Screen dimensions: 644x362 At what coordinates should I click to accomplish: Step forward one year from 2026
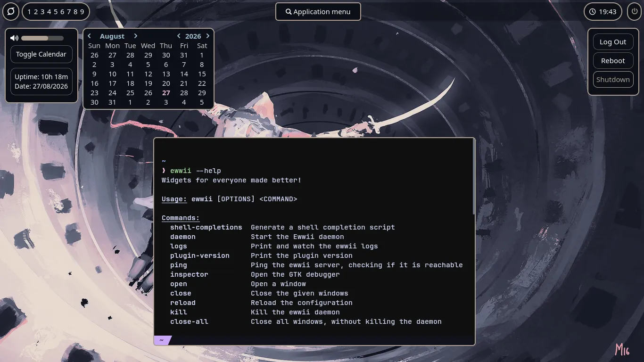pos(208,36)
